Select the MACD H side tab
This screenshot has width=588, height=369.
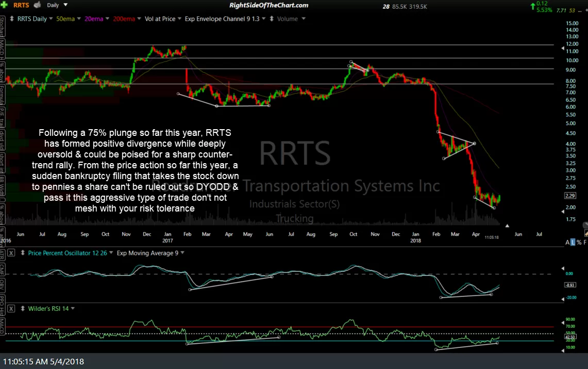click(2, 49)
